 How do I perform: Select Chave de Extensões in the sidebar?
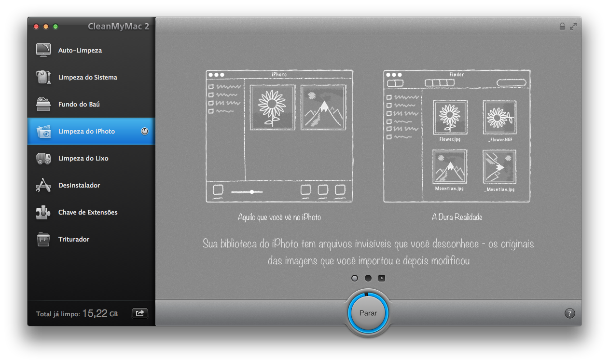point(91,212)
